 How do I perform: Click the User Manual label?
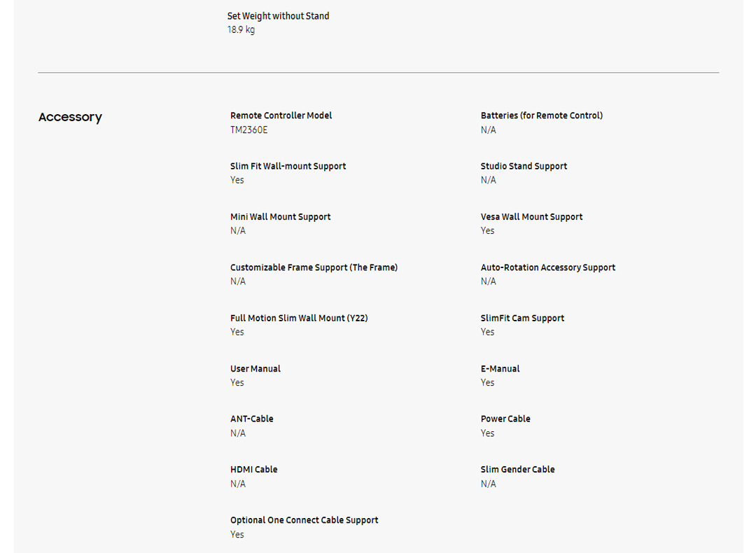(255, 369)
